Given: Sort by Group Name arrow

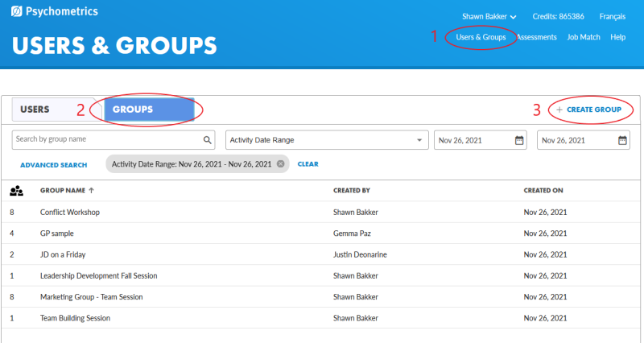Looking at the screenshot, I should click(x=91, y=191).
